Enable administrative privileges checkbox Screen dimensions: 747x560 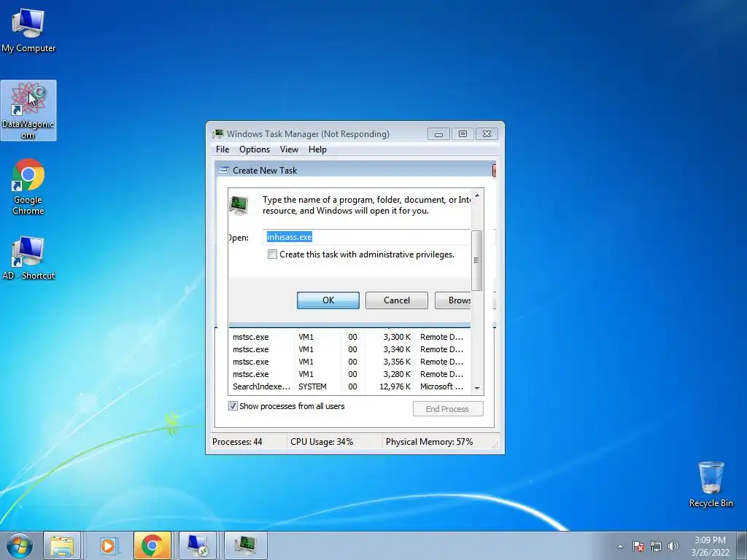tap(272, 254)
